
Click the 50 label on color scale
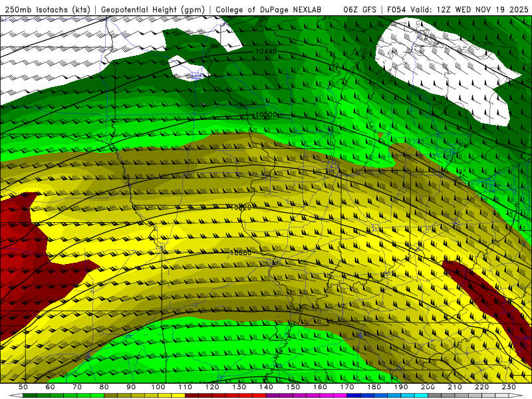23,387
